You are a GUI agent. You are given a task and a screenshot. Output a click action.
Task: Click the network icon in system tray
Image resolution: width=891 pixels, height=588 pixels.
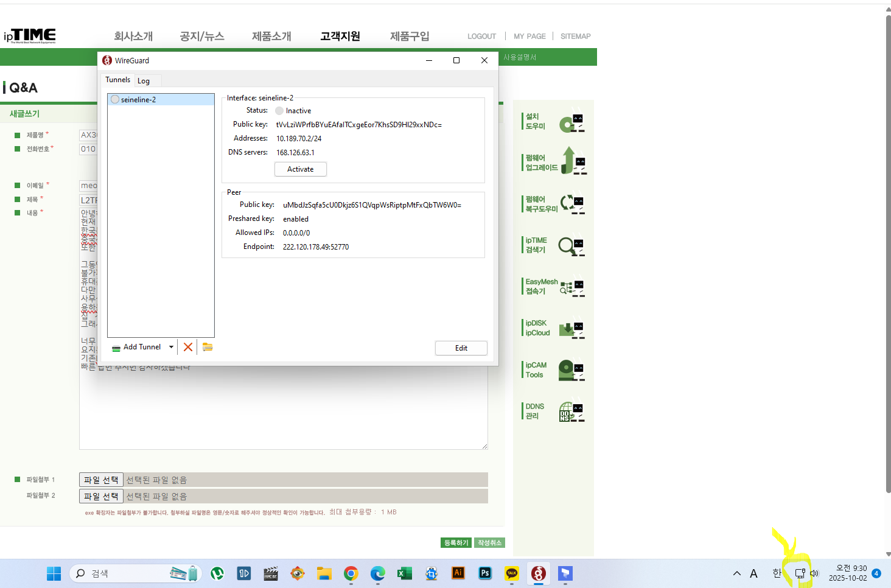tap(800, 573)
